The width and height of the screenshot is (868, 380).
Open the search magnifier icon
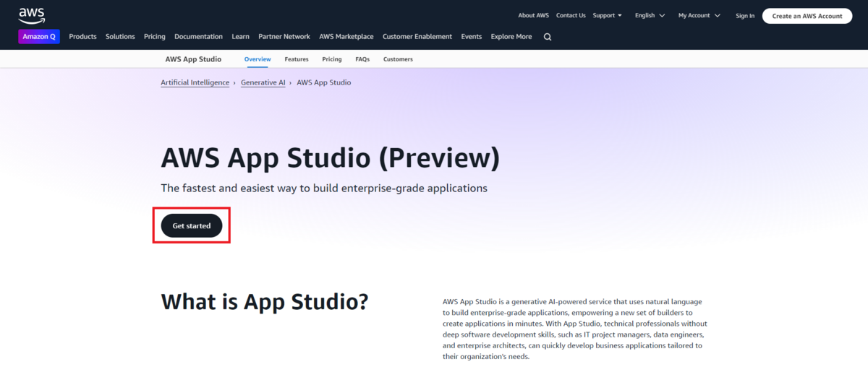pos(548,37)
